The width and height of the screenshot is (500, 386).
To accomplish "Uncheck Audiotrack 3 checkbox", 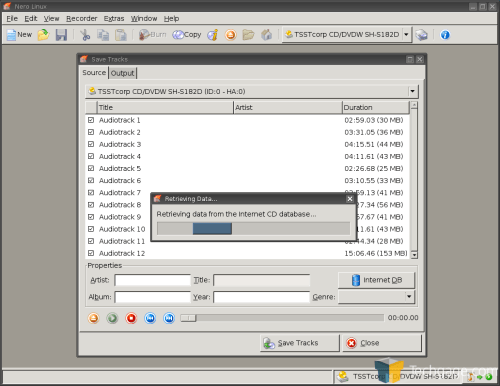I will point(91,144).
